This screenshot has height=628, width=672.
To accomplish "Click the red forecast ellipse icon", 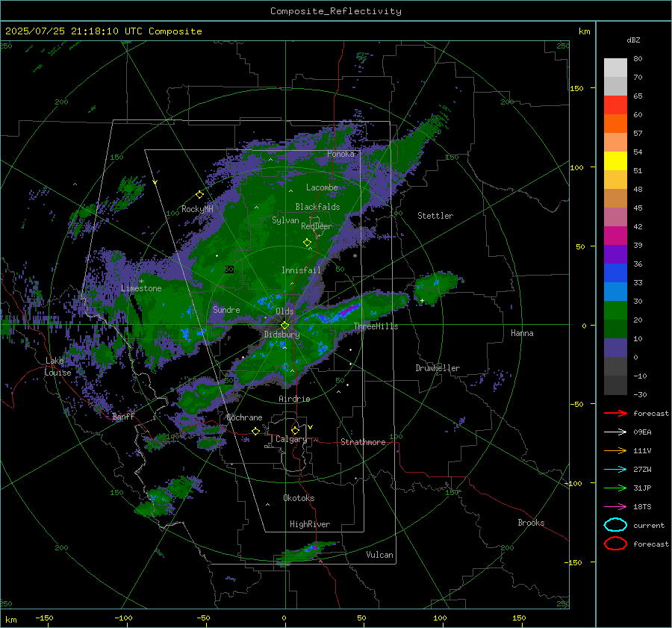I will pos(615,544).
